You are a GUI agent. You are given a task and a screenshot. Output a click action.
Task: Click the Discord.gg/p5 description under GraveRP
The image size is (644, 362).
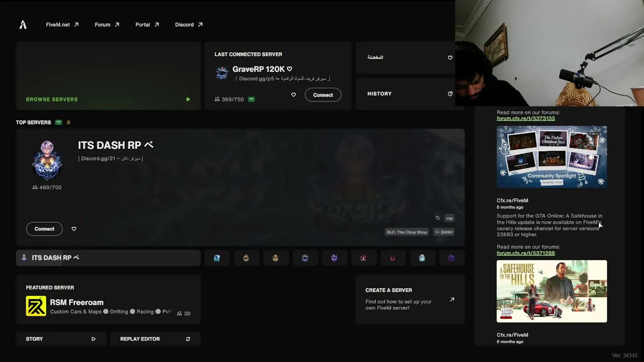click(282, 78)
